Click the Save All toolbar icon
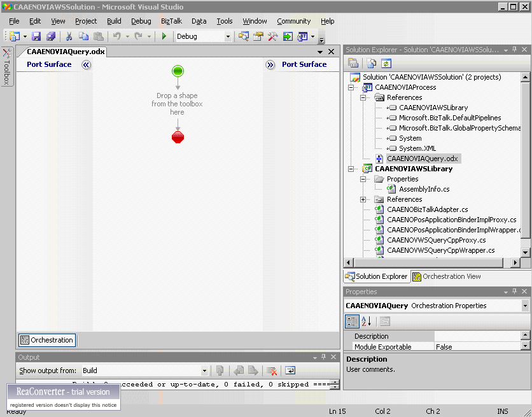The width and height of the screenshot is (532, 417). point(51,36)
